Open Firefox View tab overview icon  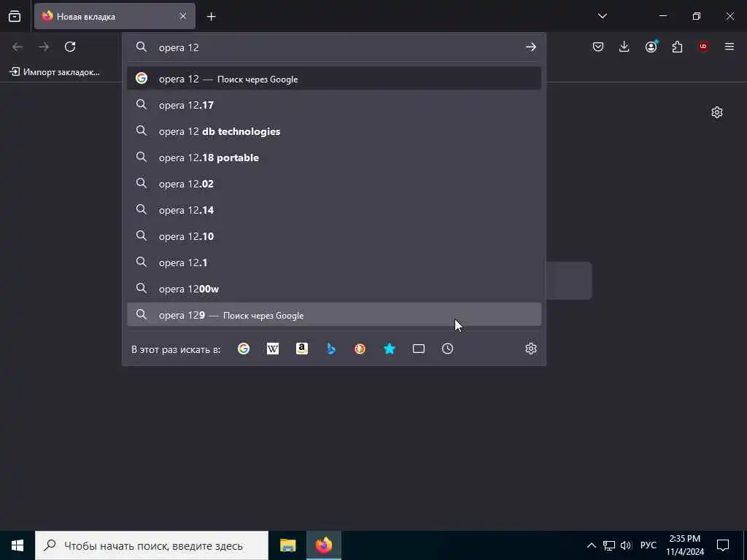(15, 16)
